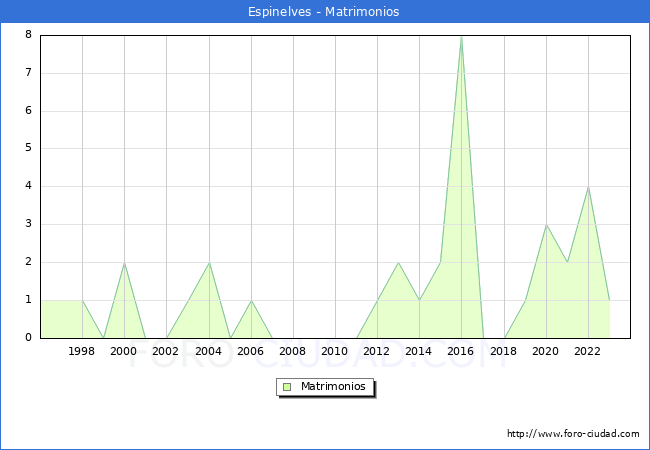650x450 pixels.
Task: Open the foro-ciudad.com URL link
Action: (573, 434)
